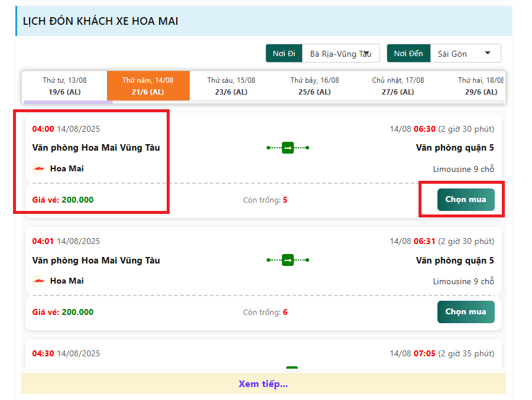Click the Nơi Đến label
Viewport: 532px width, 400px height.
tap(408, 54)
